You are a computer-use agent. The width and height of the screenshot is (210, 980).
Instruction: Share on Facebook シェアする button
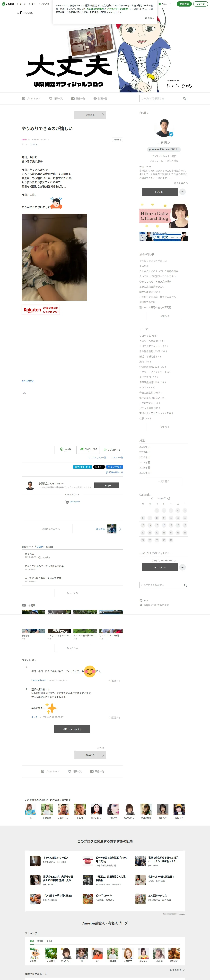114,467
